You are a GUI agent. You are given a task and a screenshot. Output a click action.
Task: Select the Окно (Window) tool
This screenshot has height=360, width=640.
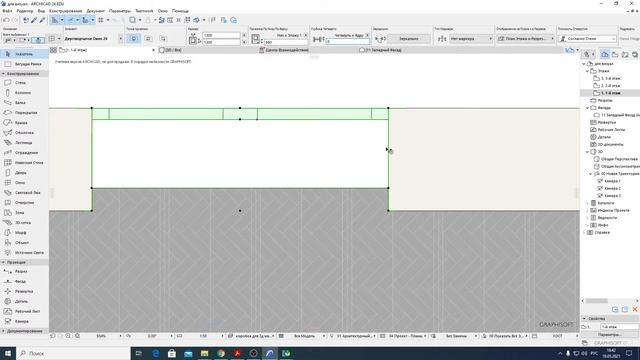tap(24, 182)
